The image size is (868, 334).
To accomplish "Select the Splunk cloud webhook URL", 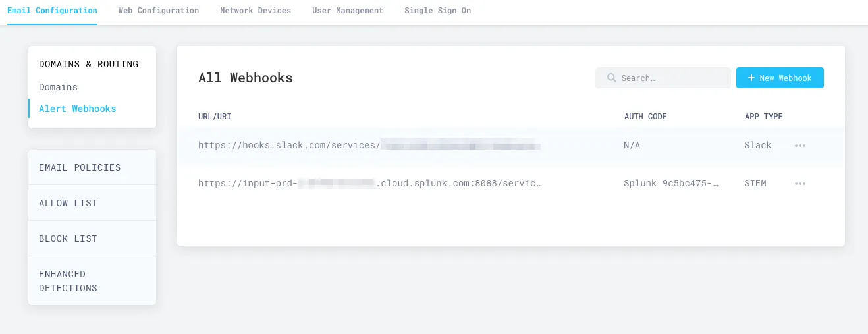I will [369, 184].
